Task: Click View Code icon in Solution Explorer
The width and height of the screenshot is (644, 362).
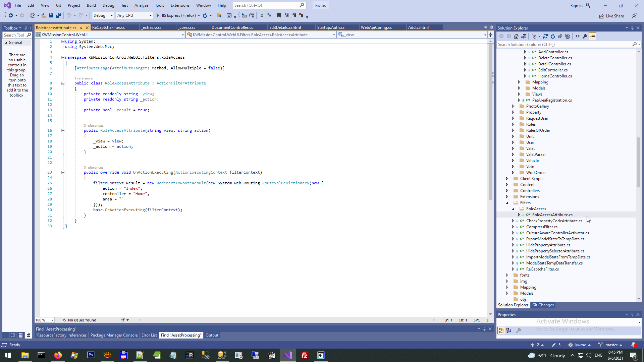Action: (x=578, y=36)
